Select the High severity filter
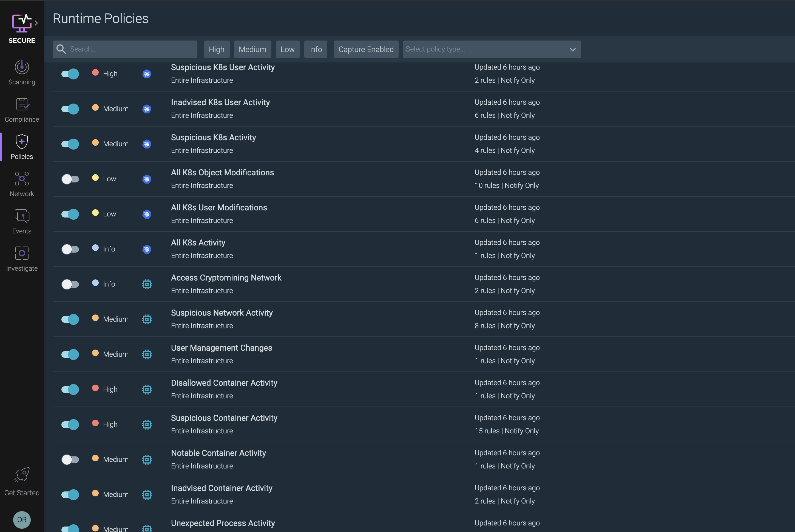The width and height of the screenshot is (795, 532). click(216, 49)
